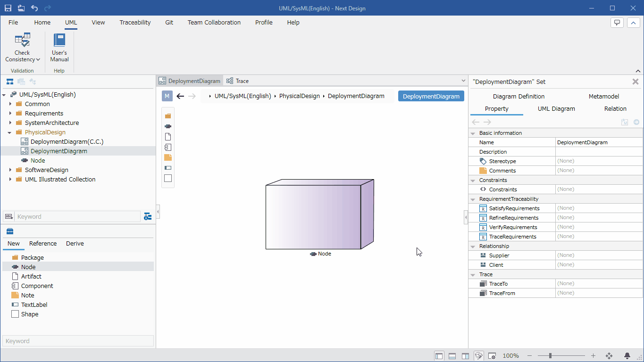The image size is (644, 362).
Task: Pick the Shape tool in diagram palette
Action: point(168,178)
